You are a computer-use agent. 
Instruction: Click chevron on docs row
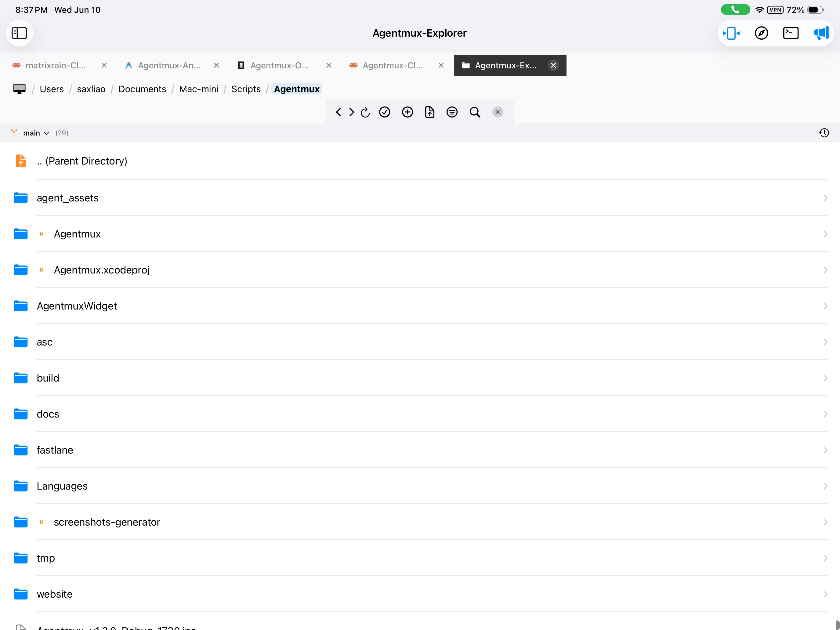[825, 414]
